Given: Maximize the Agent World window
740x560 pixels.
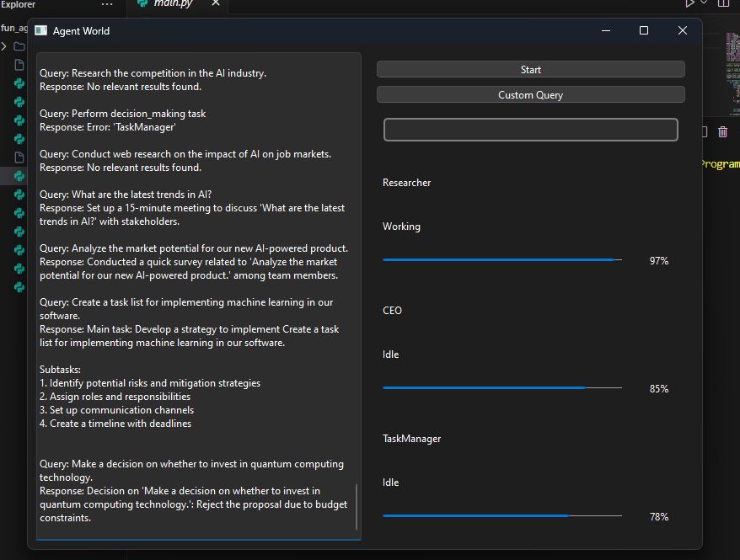Looking at the screenshot, I should tap(644, 31).
